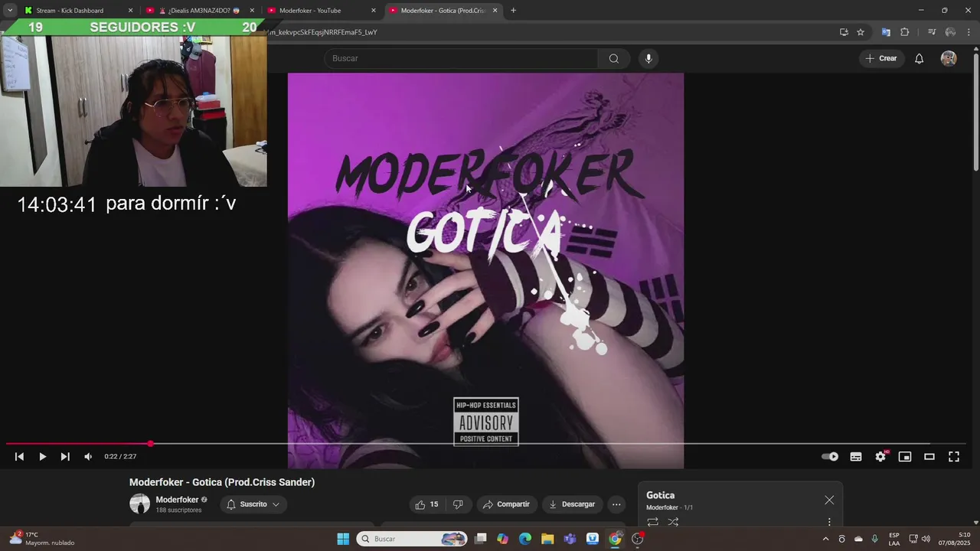
Task: Open a new browser tab
Action: (513, 11)
